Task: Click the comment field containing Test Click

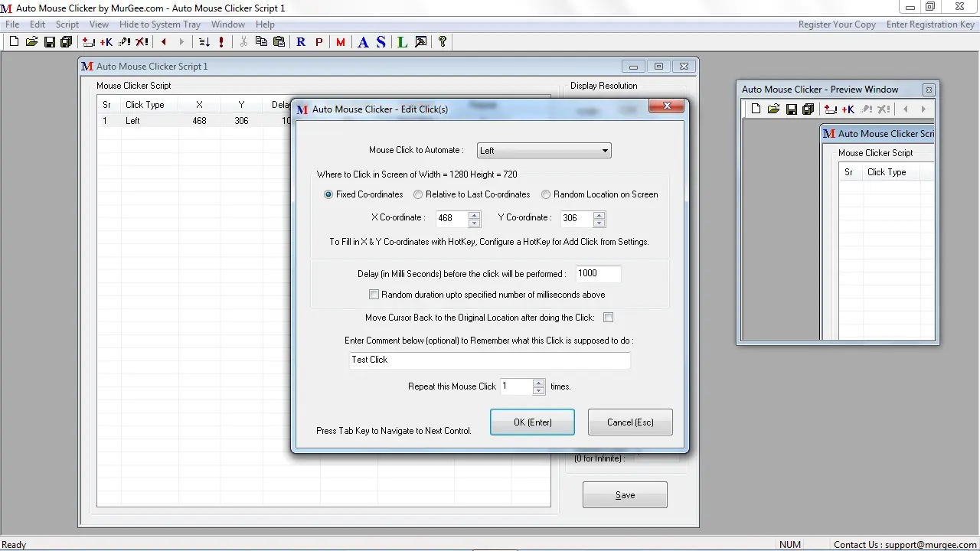Action: click(x=490, y=360)
